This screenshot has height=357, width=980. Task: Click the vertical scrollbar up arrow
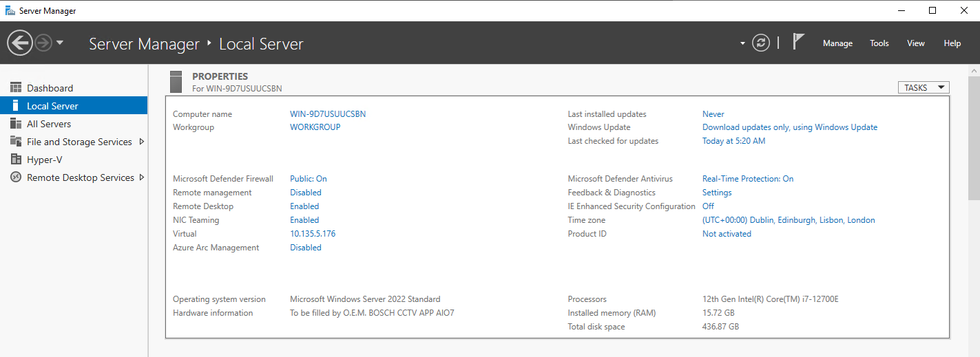coord(974,72)
